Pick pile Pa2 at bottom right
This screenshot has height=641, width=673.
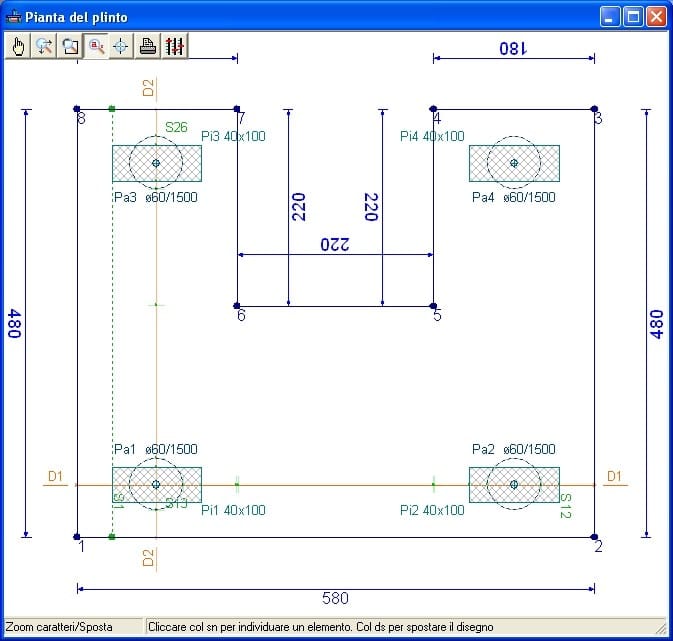click(x=514, y=485)
